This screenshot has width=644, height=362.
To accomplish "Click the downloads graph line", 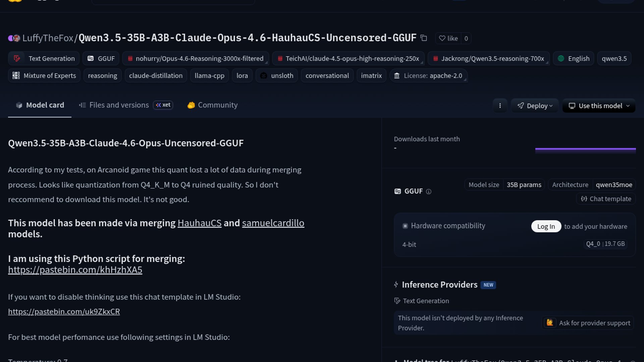I will point(585,148).
